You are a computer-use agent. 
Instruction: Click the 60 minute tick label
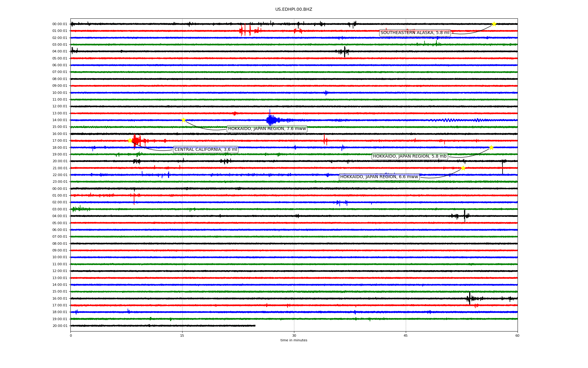[517, 335]
